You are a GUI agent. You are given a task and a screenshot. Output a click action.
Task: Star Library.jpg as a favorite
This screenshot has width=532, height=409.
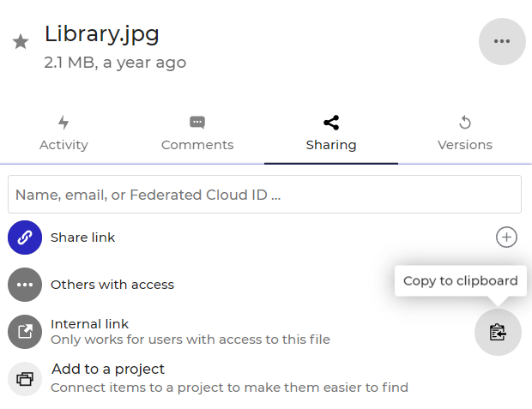21,42
